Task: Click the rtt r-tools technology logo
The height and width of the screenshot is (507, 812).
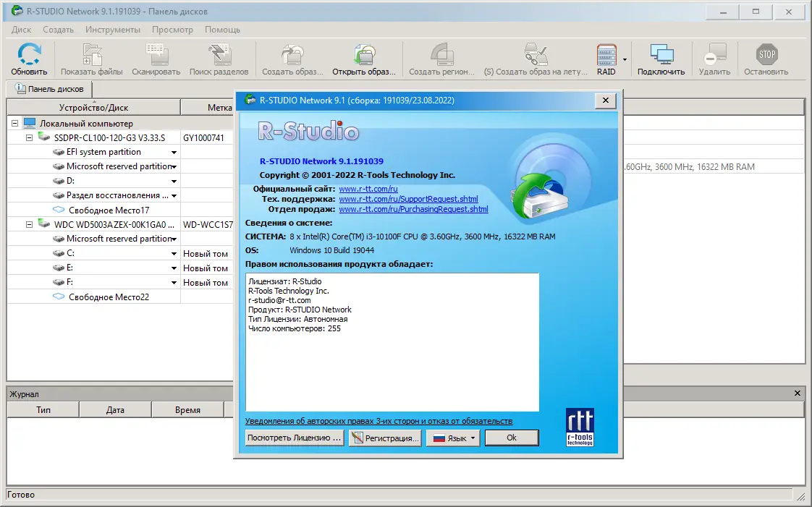Action: tap(580, 427)
